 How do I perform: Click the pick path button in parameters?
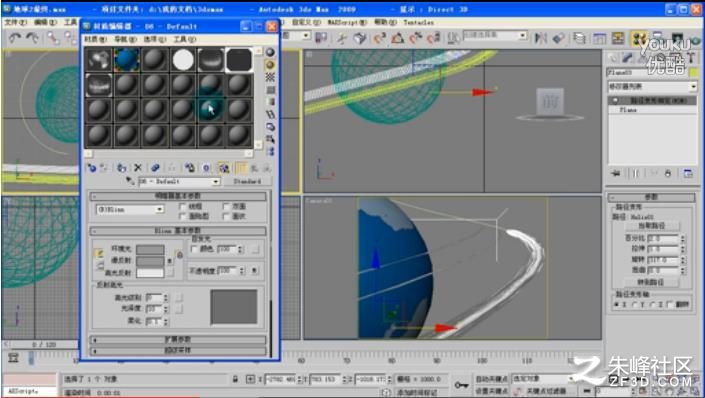651,226
